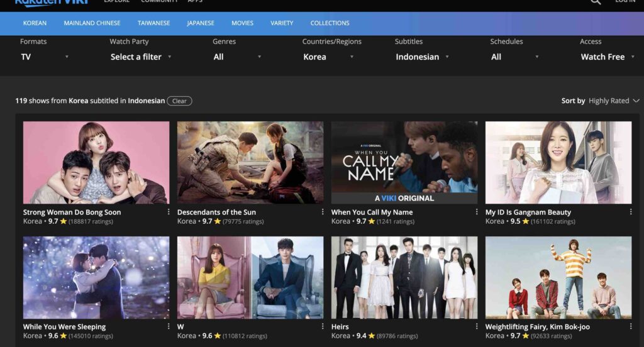
Task: Open Descendants of the Sun title link
Action: coord(216,212)
